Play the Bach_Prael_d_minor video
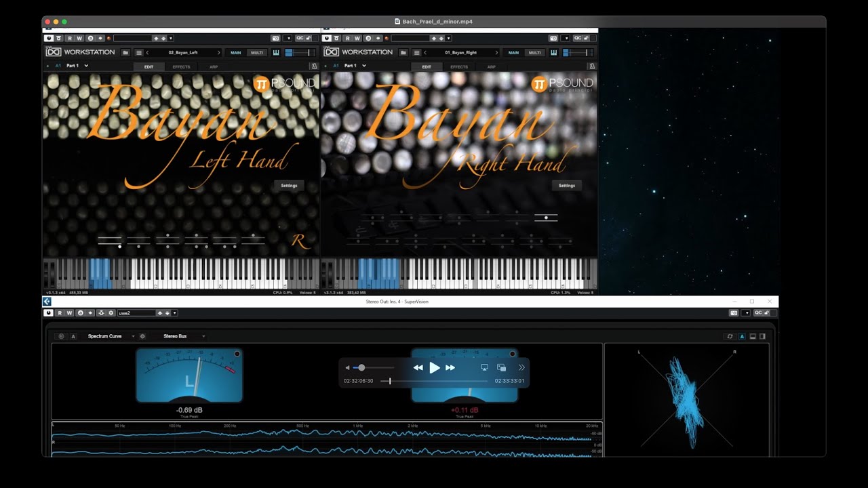 click(x=435, y=367)
